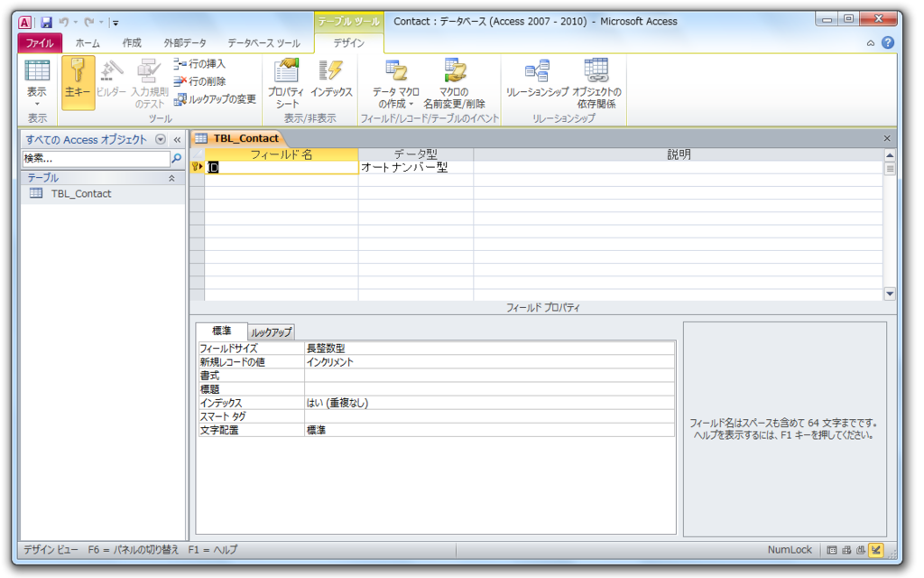Open the 表示 view dropdown arrow

[x=36, y=104]
